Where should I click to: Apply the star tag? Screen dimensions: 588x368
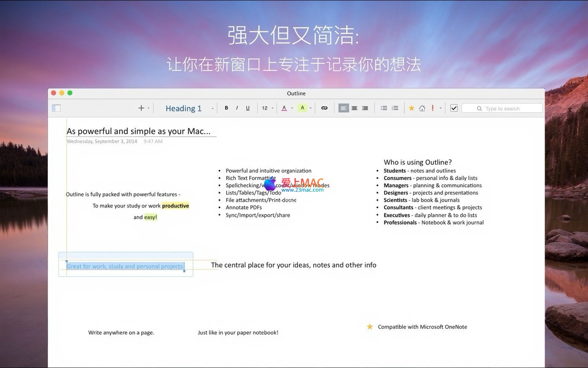(411, 108)
